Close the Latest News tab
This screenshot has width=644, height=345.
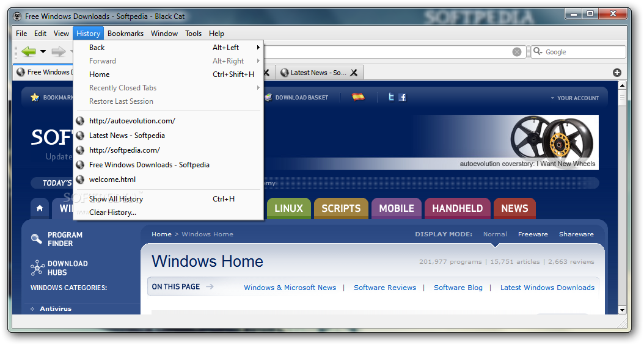pyautogui.click(x=354, y=73)
